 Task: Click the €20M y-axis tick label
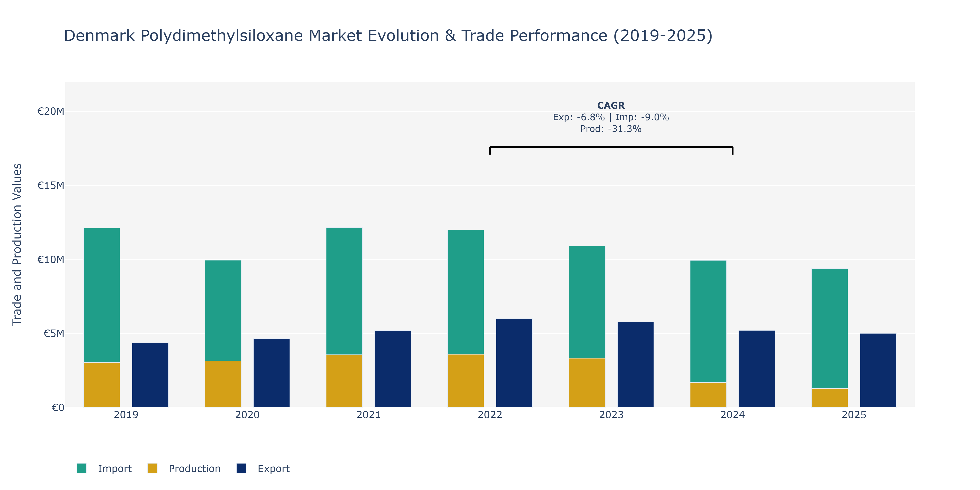pos(51,111)
